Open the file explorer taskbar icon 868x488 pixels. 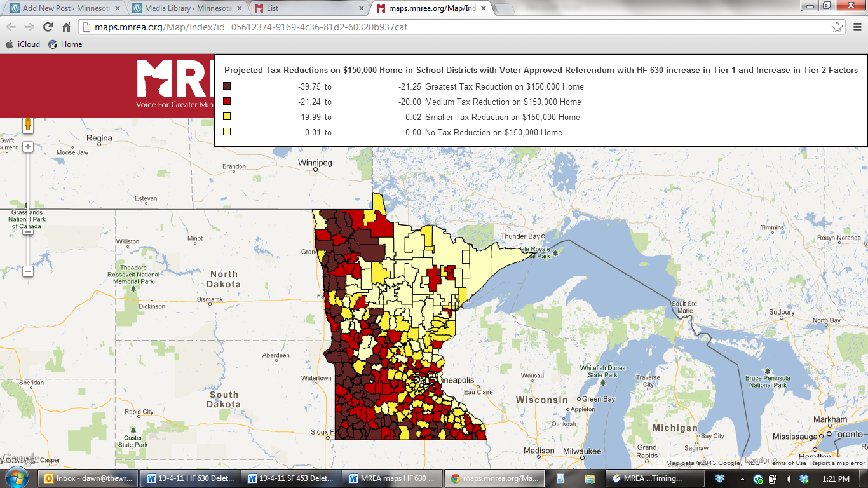[589, 478]
